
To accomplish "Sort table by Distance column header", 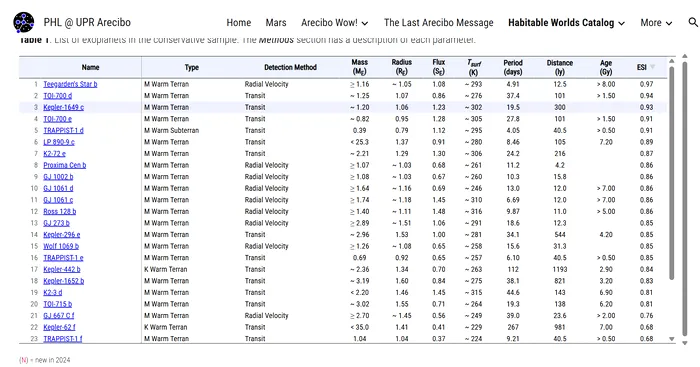I will [x=560, y=67].
